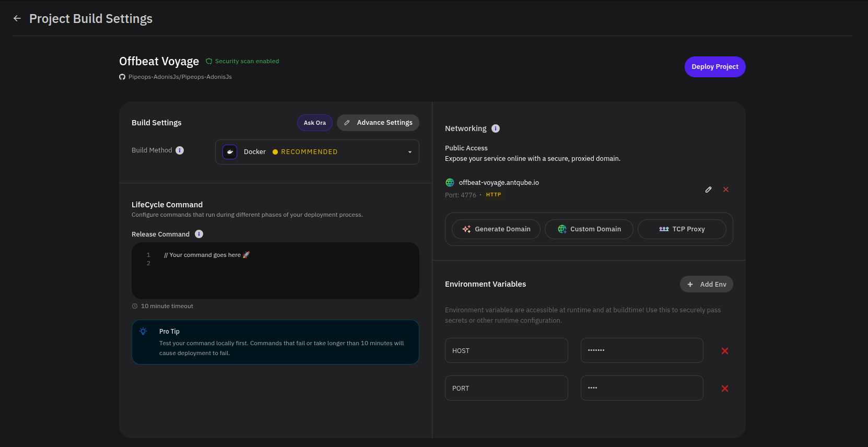Show Release Command info tooltip
868x447 pixels.
199,234
